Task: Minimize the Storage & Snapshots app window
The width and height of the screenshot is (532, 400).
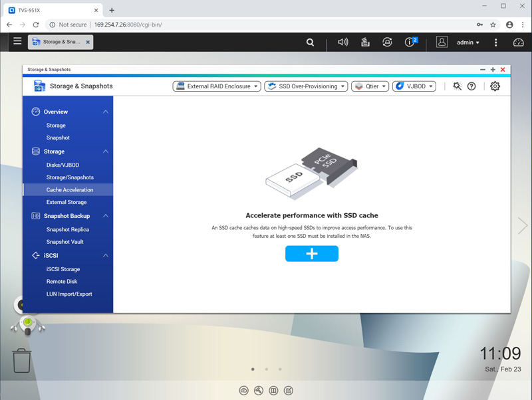Action: (483, 70)
